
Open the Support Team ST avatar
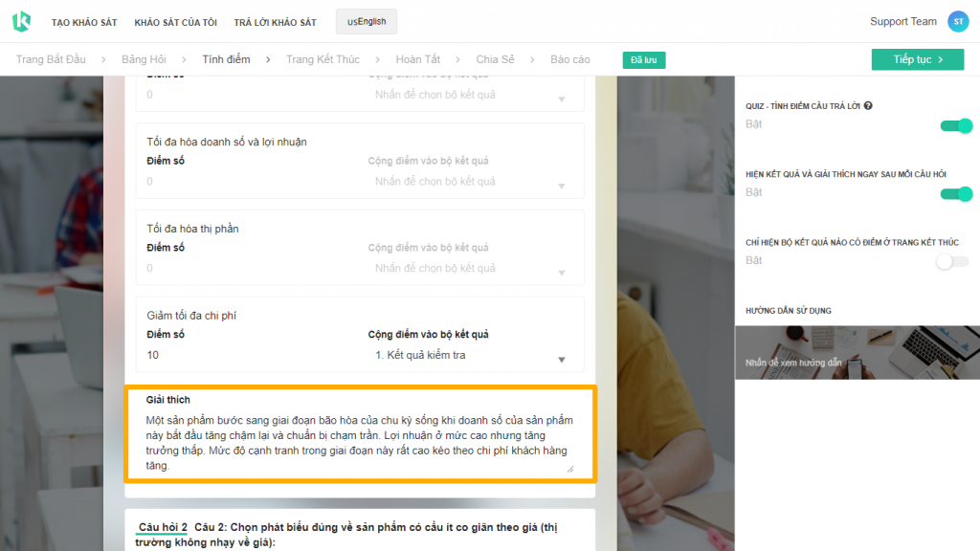point(958,22)
